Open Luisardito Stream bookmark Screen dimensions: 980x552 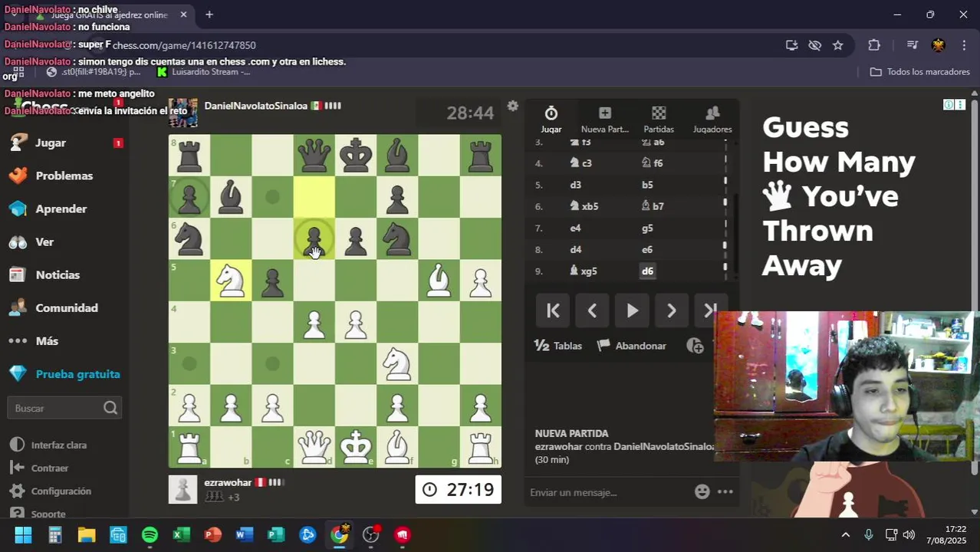[203, 72]
